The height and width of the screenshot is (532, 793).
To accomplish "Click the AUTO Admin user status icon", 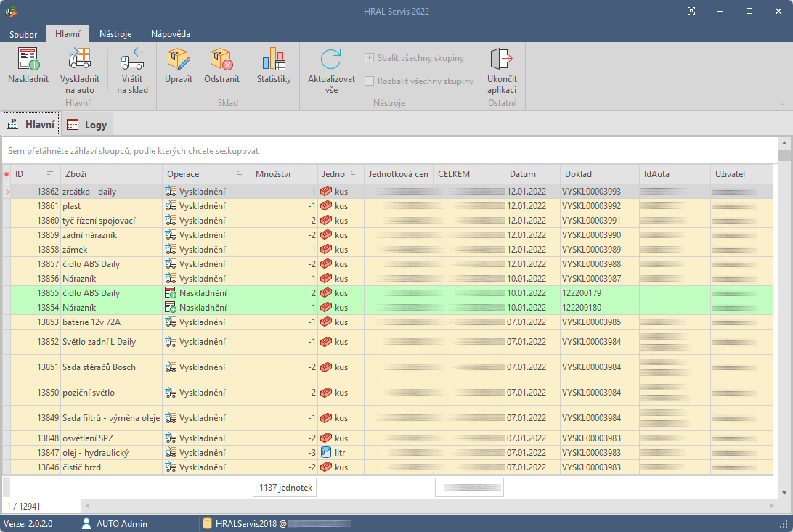I will tap(86, 523).
